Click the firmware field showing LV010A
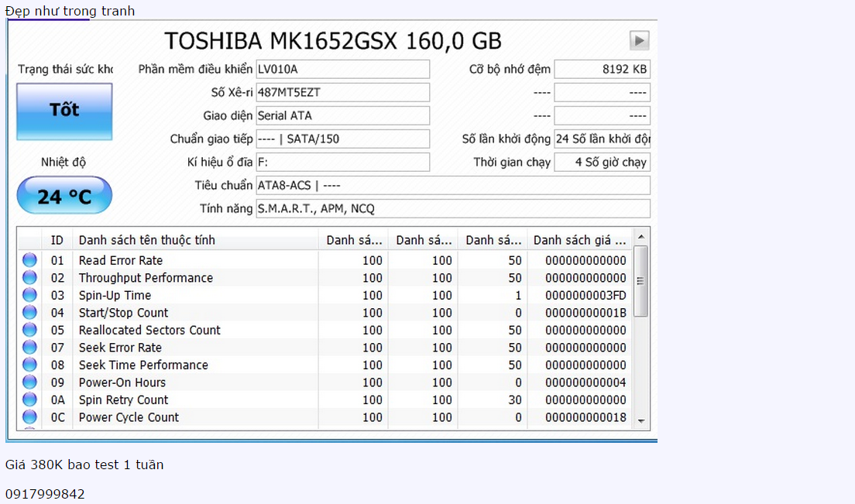The width and height of the screenshot is (855, 504). pos(342,70)
